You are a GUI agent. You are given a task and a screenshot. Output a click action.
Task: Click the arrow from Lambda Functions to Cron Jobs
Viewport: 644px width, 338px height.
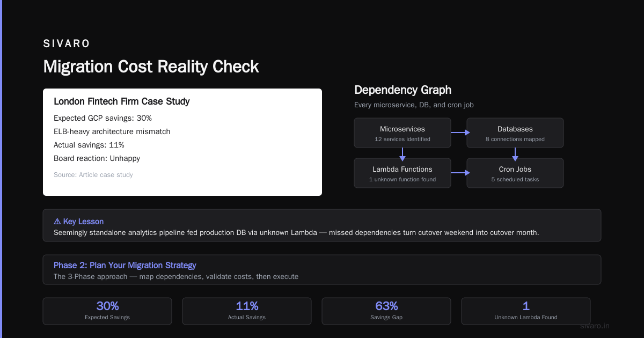460,173
